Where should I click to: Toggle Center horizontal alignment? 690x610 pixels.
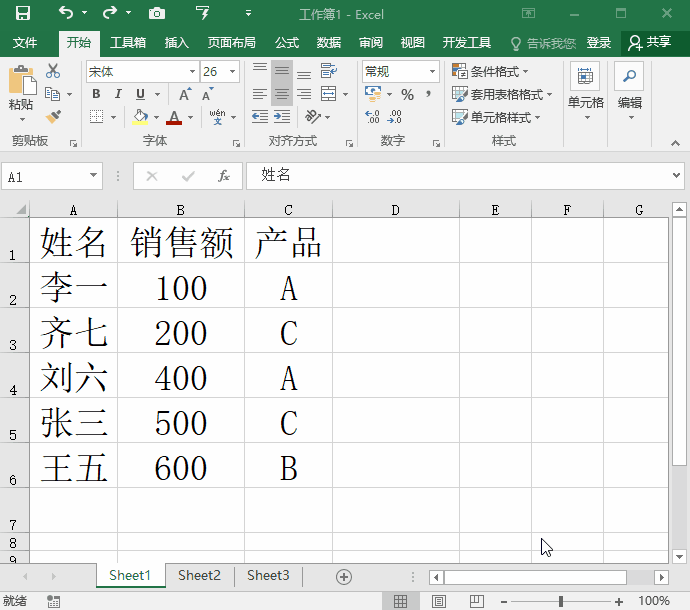click(x=282, y=94)
